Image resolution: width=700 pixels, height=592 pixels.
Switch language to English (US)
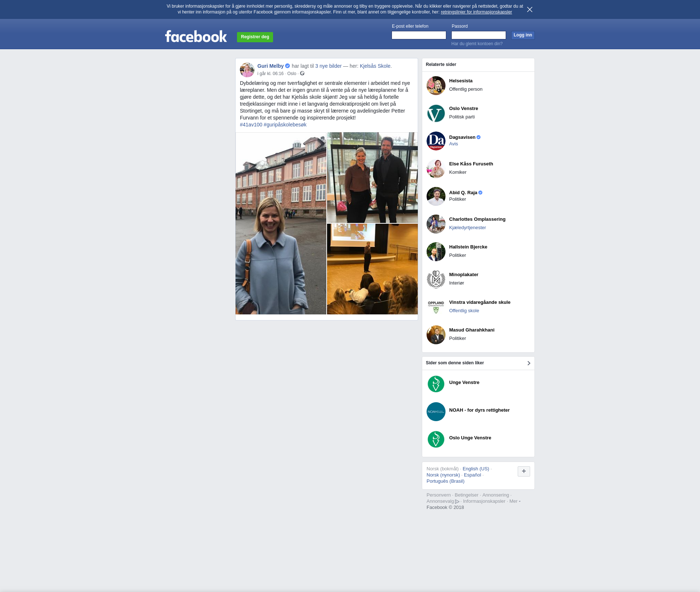476,469
